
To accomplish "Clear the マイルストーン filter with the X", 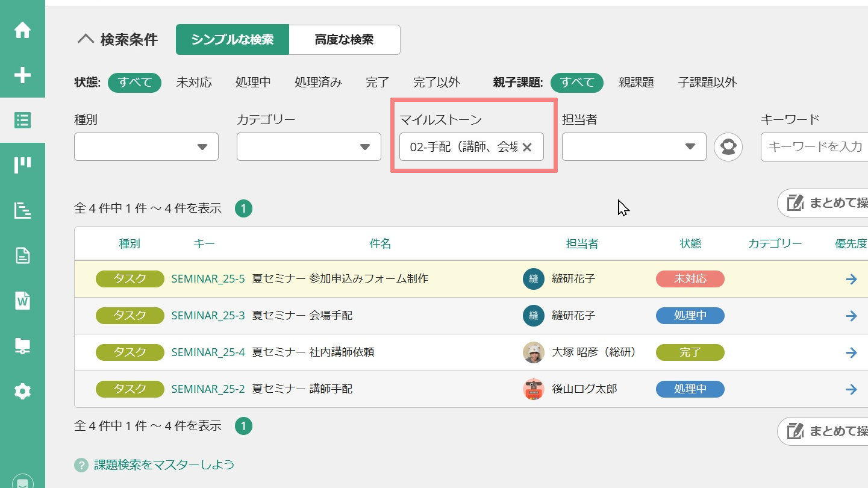I will [527, 147].
